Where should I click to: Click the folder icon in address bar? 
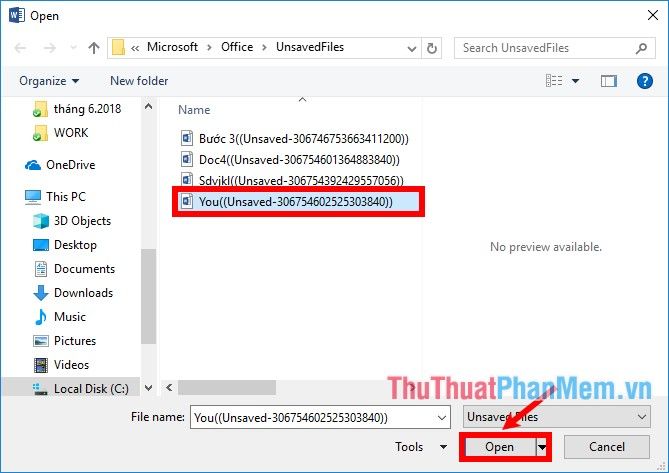(118, 47)
